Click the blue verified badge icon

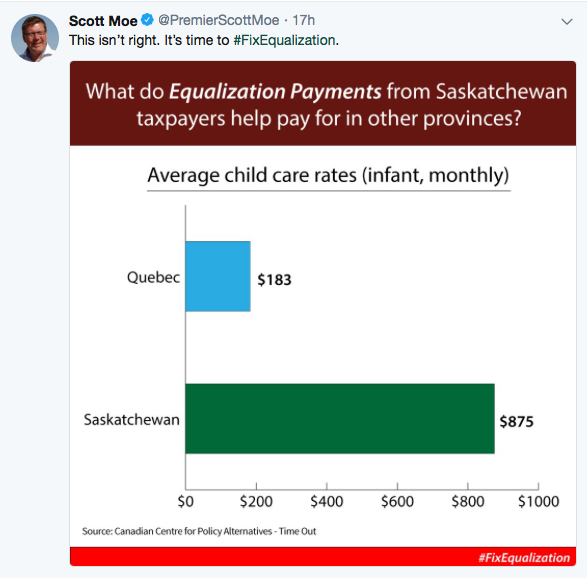(147, 20)
